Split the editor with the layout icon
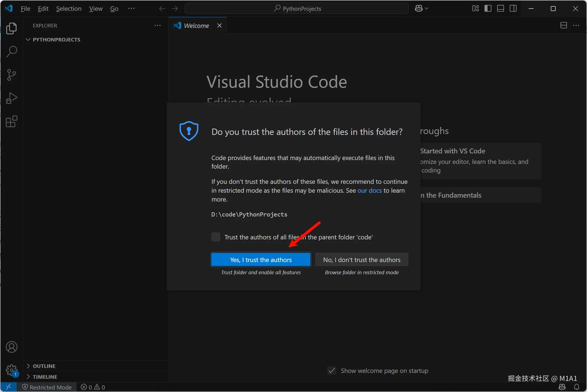Screen dimensions: 587x392 pyautogui.click(x=564, y=25)
